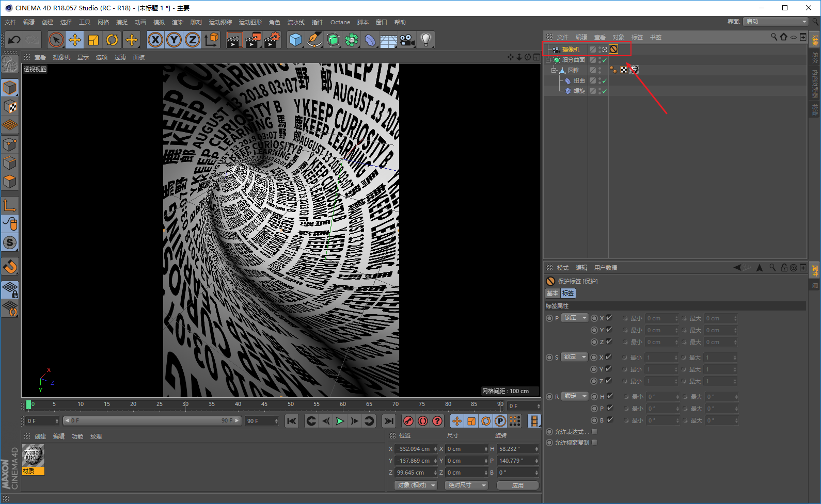Click the Autokeying button
Viewport: 821px width, 504px height.
pos(423,421)
